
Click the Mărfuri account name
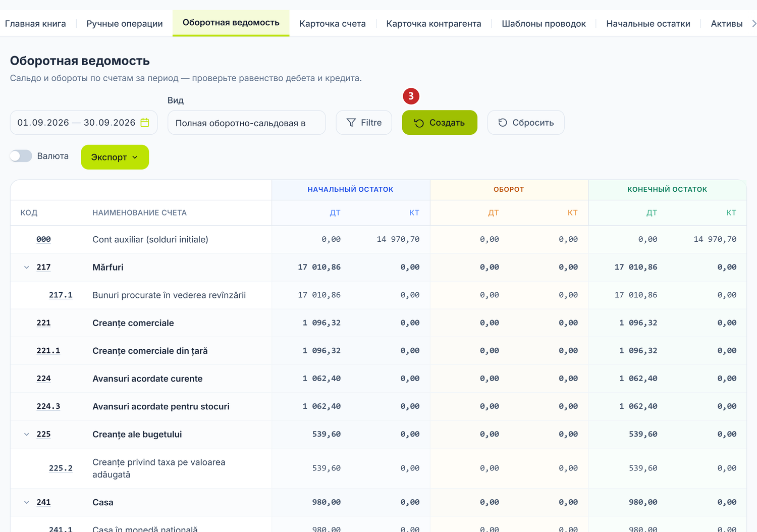click(108, 267)
